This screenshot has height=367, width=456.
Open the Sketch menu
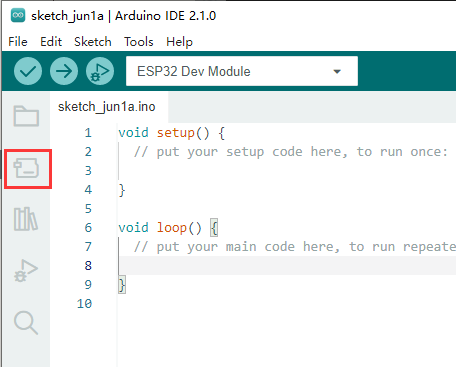(x=93, y=42)
